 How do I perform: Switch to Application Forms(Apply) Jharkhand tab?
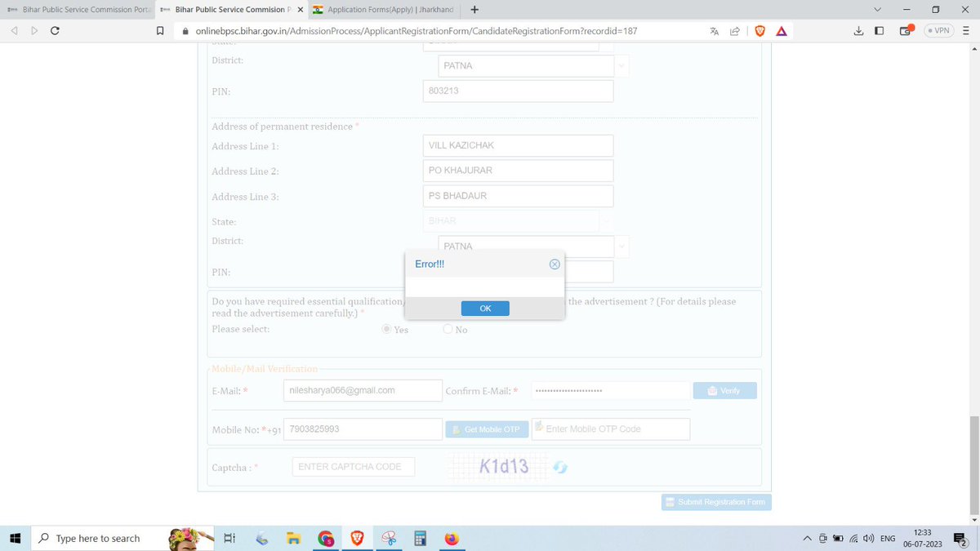tap(384, 10)
